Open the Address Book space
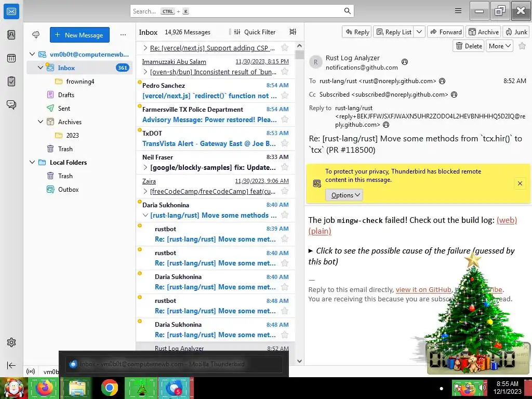This screenshot has height=399, width=532. pos(11,35)
